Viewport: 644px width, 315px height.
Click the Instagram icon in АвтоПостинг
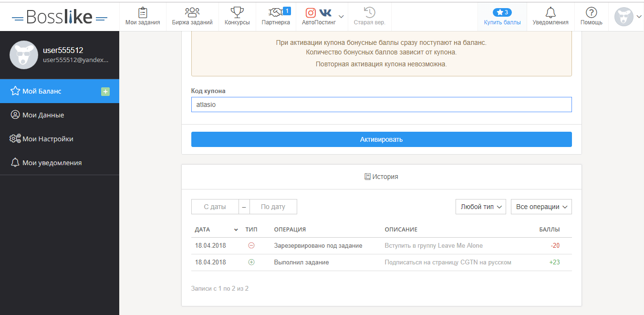[311, 13]
